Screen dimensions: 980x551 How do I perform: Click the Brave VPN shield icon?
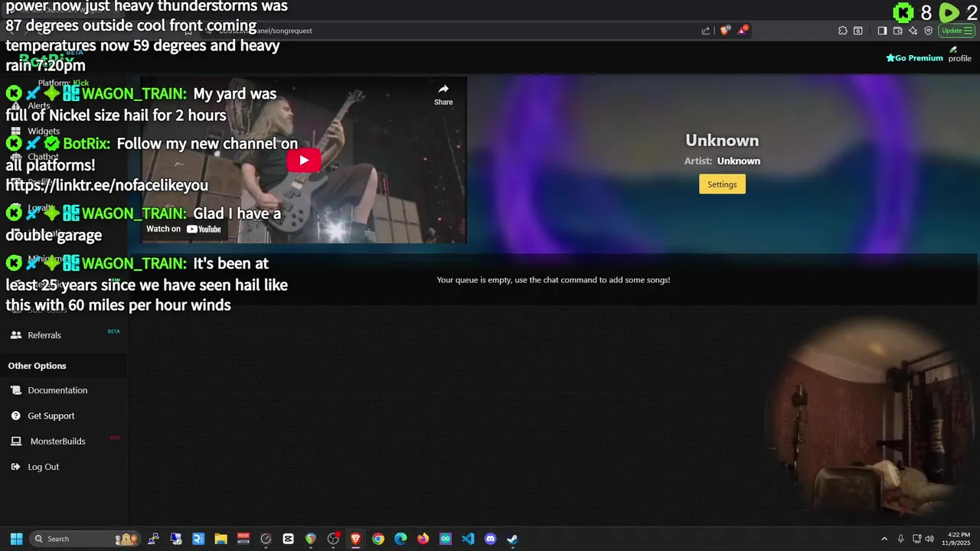pos(928,31)
